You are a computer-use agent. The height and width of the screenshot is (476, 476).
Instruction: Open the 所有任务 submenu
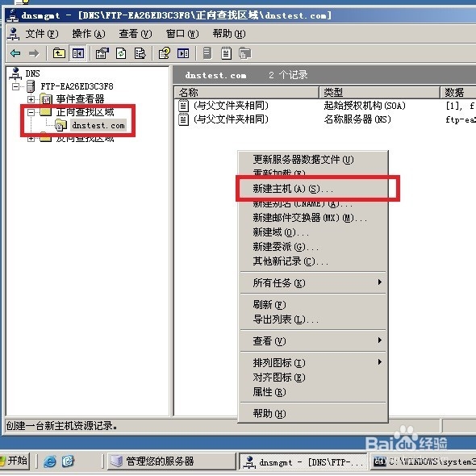313,283
